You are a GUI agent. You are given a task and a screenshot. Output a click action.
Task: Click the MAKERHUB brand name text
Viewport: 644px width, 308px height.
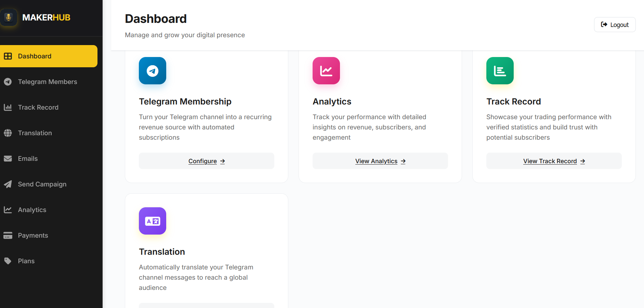click(x=46, y=17)
